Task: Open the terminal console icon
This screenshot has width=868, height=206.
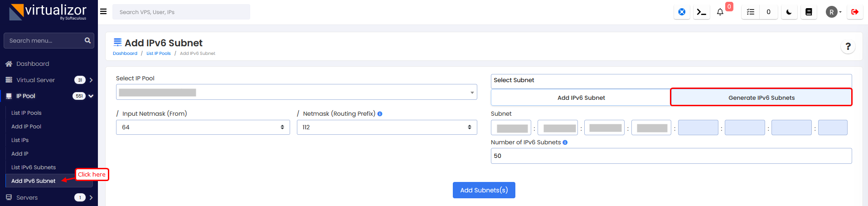Action: click(701, 12)
